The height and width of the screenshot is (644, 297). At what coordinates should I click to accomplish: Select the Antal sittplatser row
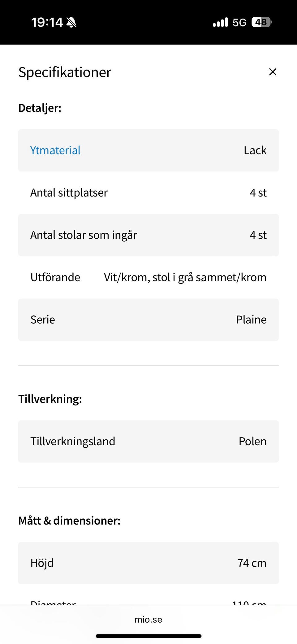(x=148, y=193)
